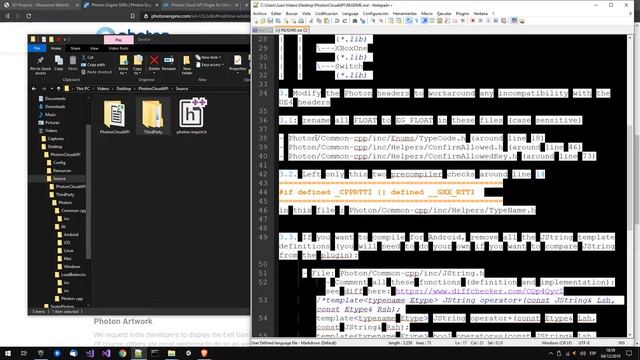This screenshot has width=640, height=360.
Task: Click the Notepad++ Cut scissors icon
Action: [x=311, y=21]
